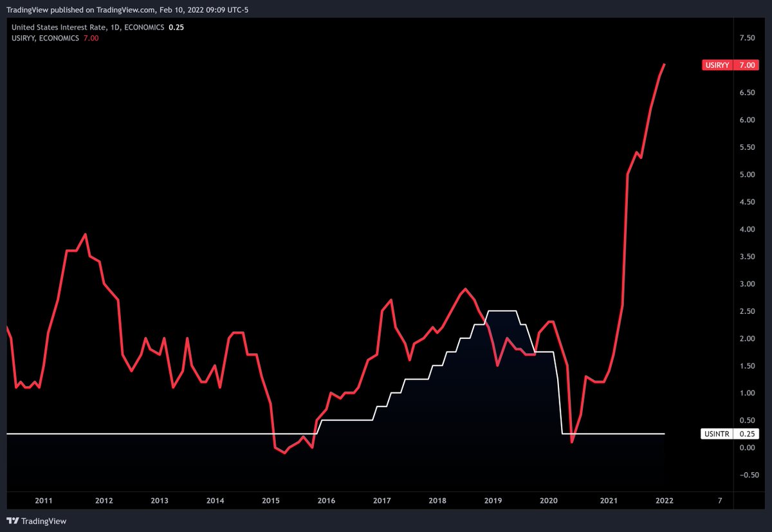Click the 4.50 value on the price axis
Screen dimensions: 772x532
tap(747, 202)
